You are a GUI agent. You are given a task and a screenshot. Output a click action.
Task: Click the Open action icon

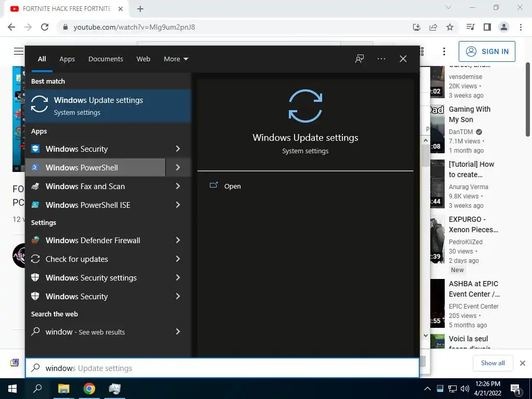(214, 185)
